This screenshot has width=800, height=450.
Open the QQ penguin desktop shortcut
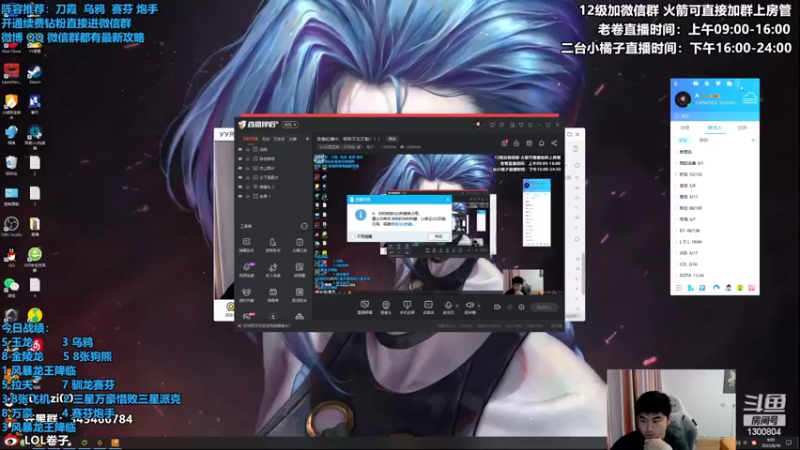(11, 257)
